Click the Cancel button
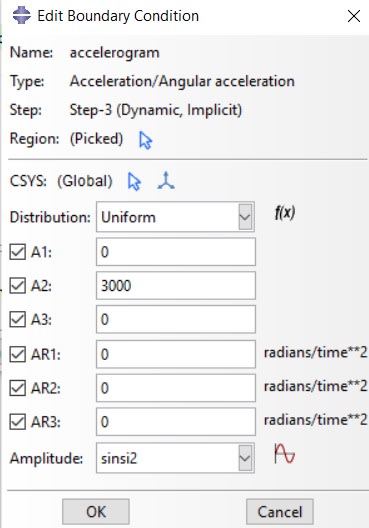Viewport: 369px width, 528px height. pos(280,512)
